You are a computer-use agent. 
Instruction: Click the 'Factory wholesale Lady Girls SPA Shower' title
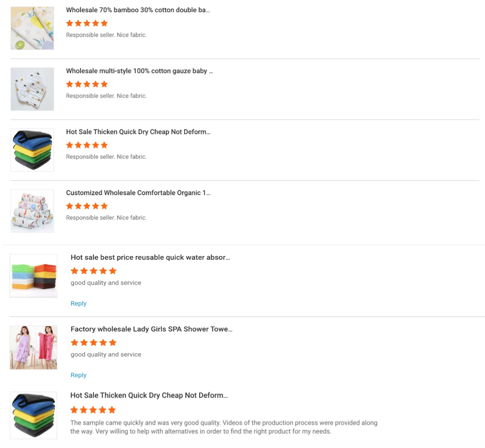pyautogui.click(x=152, y=329)
